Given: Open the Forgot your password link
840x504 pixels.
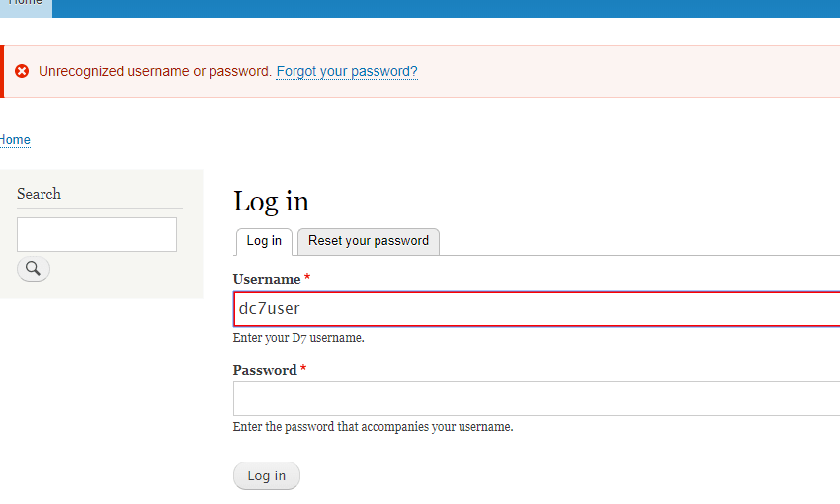Looking at the screenshot, I should [x=347, y=71].
